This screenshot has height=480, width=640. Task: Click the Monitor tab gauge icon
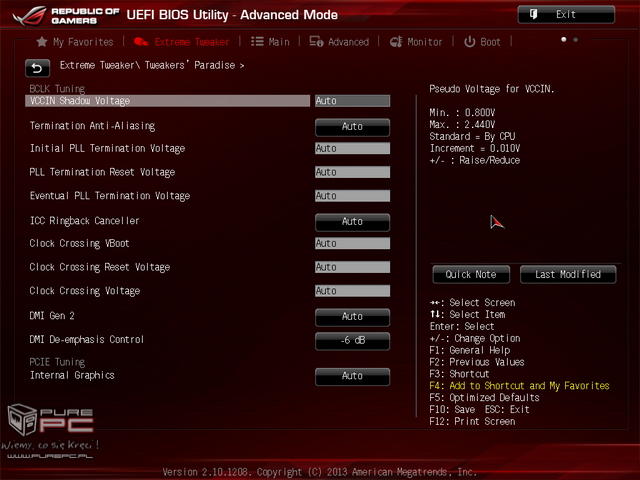396,42
